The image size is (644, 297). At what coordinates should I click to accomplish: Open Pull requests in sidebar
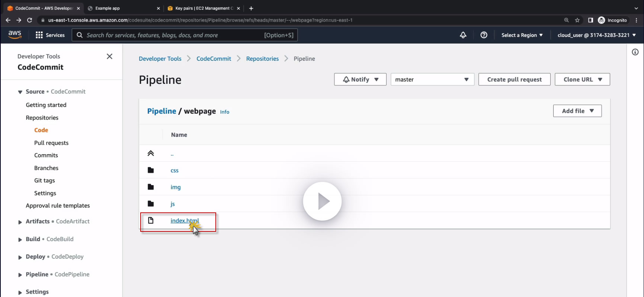[51, 143]
